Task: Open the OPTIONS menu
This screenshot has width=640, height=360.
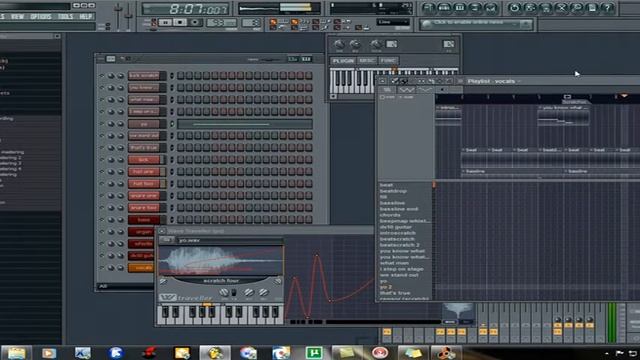Action: click(41, 17)
